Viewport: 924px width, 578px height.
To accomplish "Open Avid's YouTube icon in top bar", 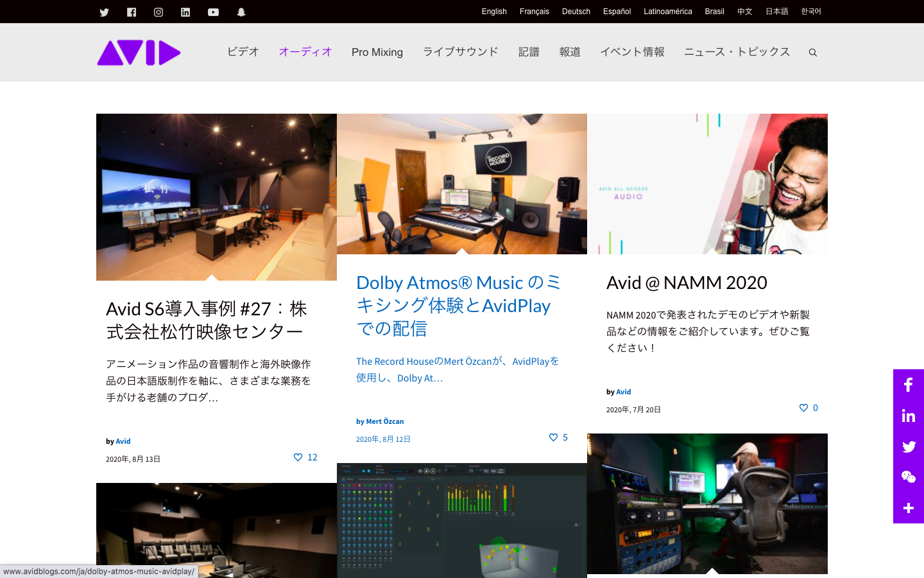I will pyautogui.click(x=213, y=12).
